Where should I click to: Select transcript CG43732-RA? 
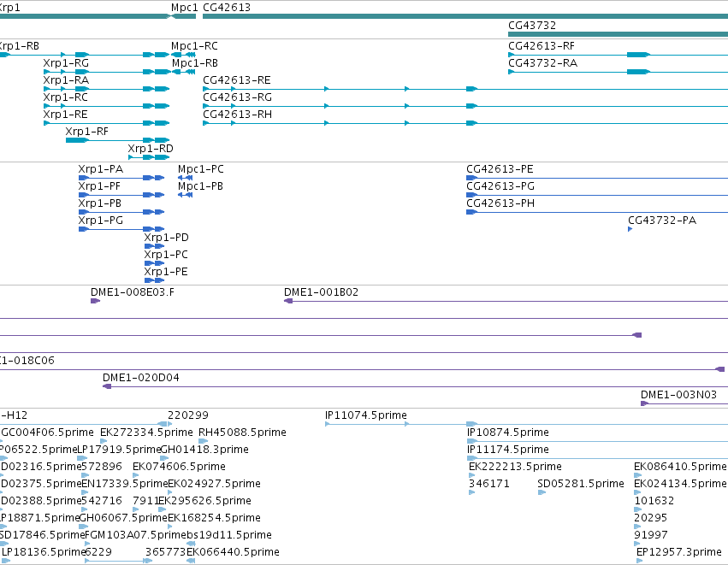(x=542, y=63)
